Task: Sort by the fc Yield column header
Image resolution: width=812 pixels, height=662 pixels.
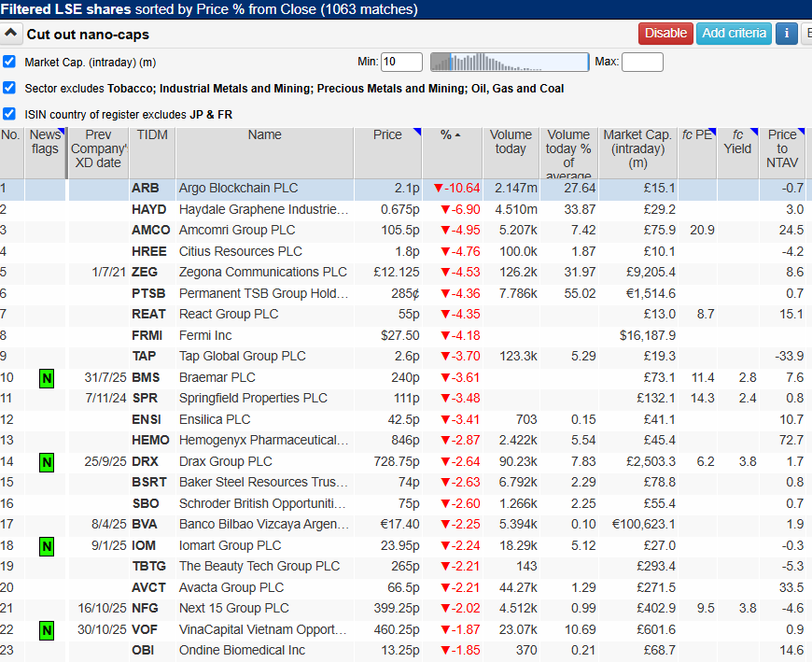Action: click(738, 153)
